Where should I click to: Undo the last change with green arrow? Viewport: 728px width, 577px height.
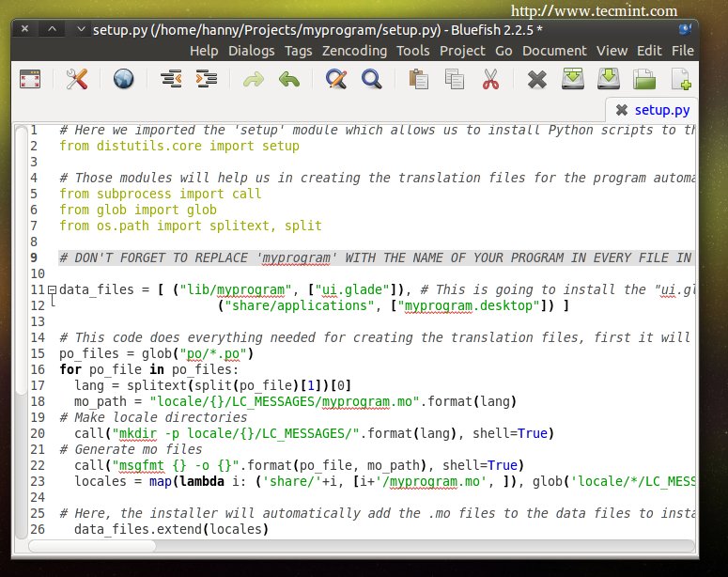(x=288, y=80)
